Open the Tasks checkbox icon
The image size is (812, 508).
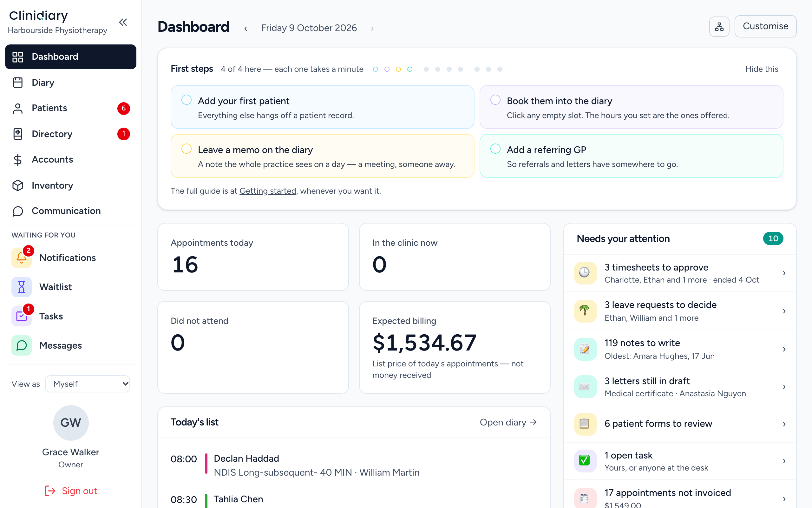tap(22, 316)
